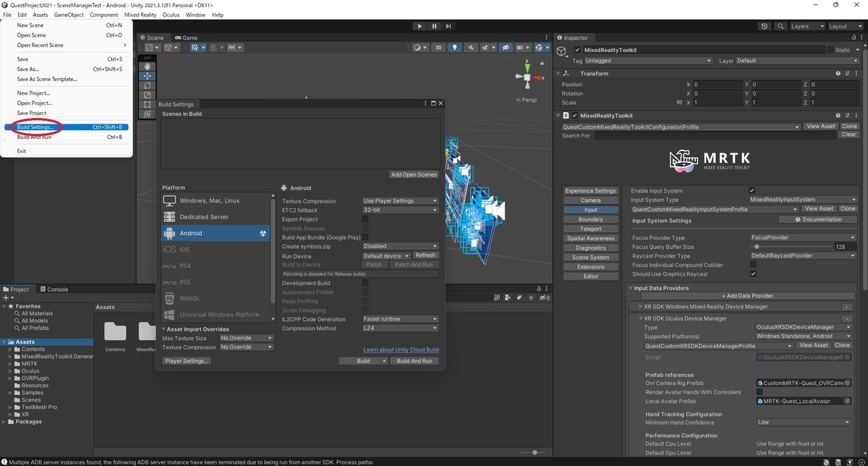
Task: Open the shading draw mode dropdown
Action: (421, 48)
